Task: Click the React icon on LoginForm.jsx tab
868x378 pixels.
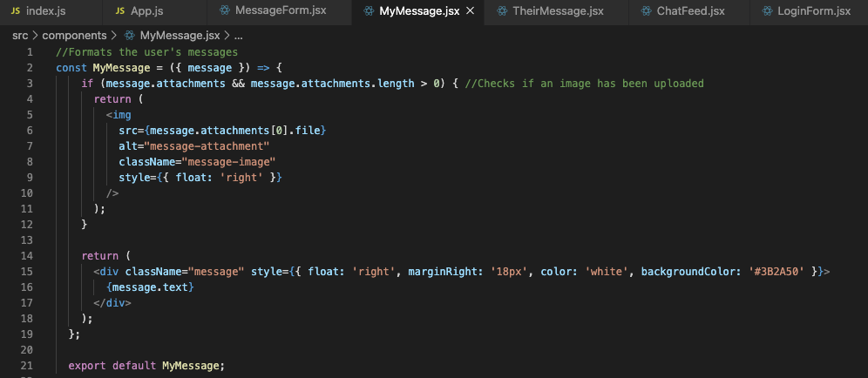Action: point(767,11)
